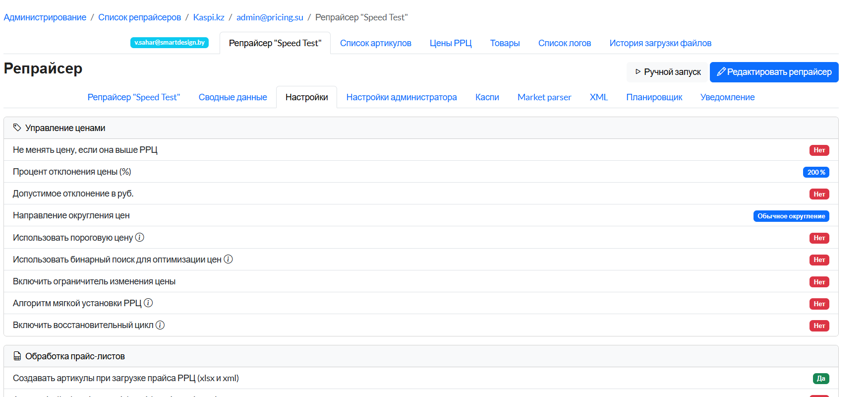Click the file icon in 'Обработка прайс-листов' header
The image size is (868, 397).
[17, 356]
